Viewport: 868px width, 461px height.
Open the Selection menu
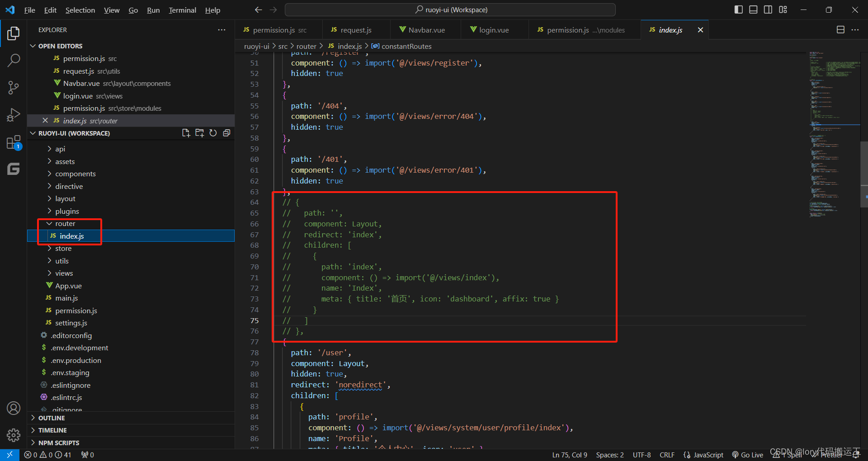pyautogui.click(x=80, y=10)
